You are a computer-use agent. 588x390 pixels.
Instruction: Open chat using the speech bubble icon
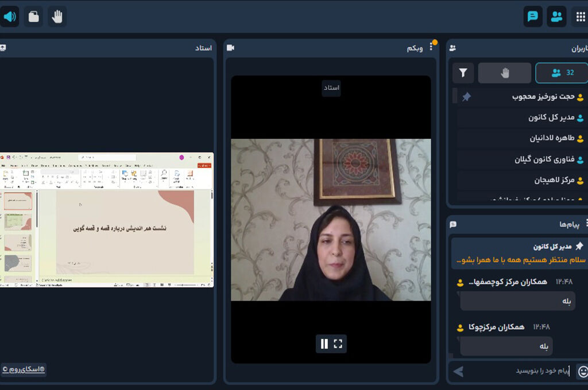click(532, 16)
